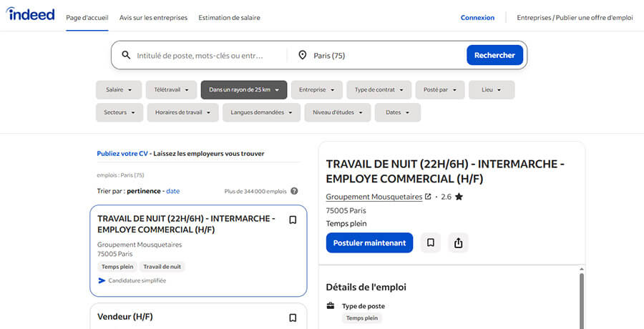Click the save bookmark button in job details
Image resolution: width=644 pixels, height=329 pixels.
(430, 242)
